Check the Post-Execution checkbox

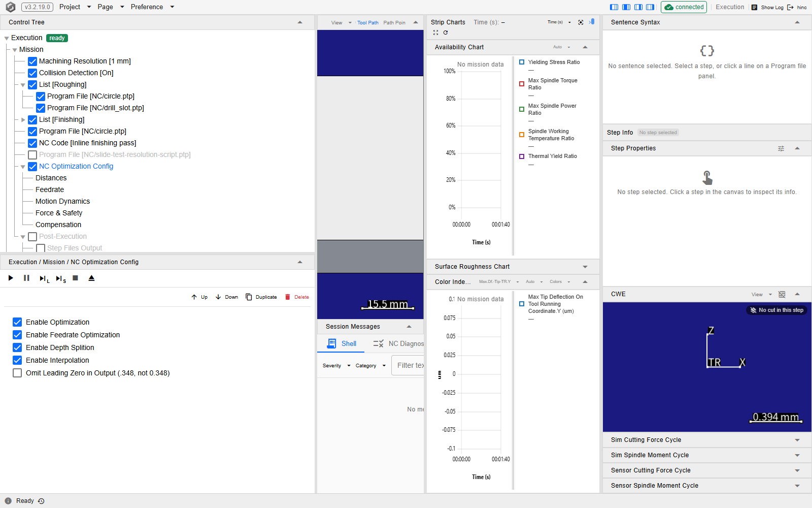pyautogui.click(x=32, y=237)
